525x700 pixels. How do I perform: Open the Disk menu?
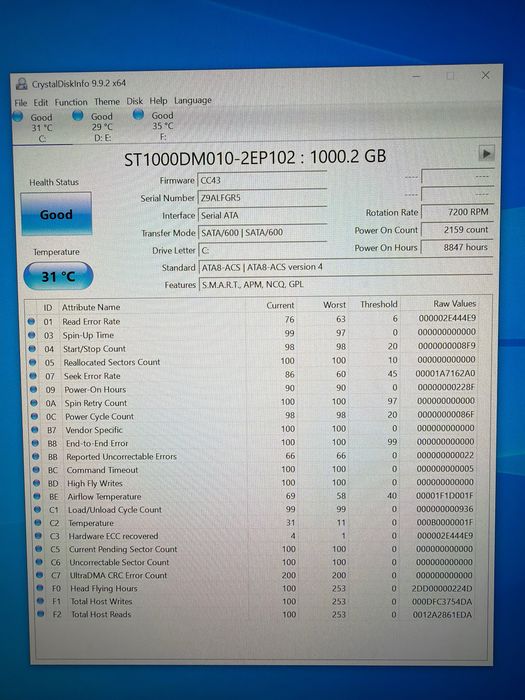point(134,101)
